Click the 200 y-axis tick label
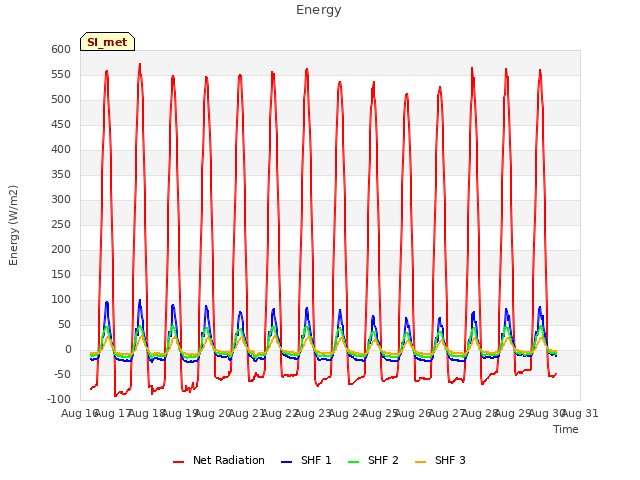Image resolution: width=640 pixels, height=480 pixels. tap(61, 249)
